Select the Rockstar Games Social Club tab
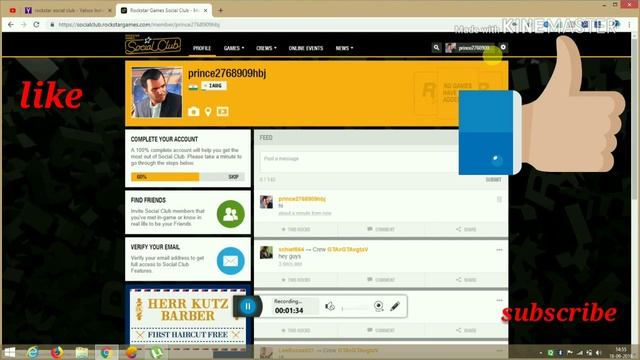640x360 pixels. tap(163, 11)
